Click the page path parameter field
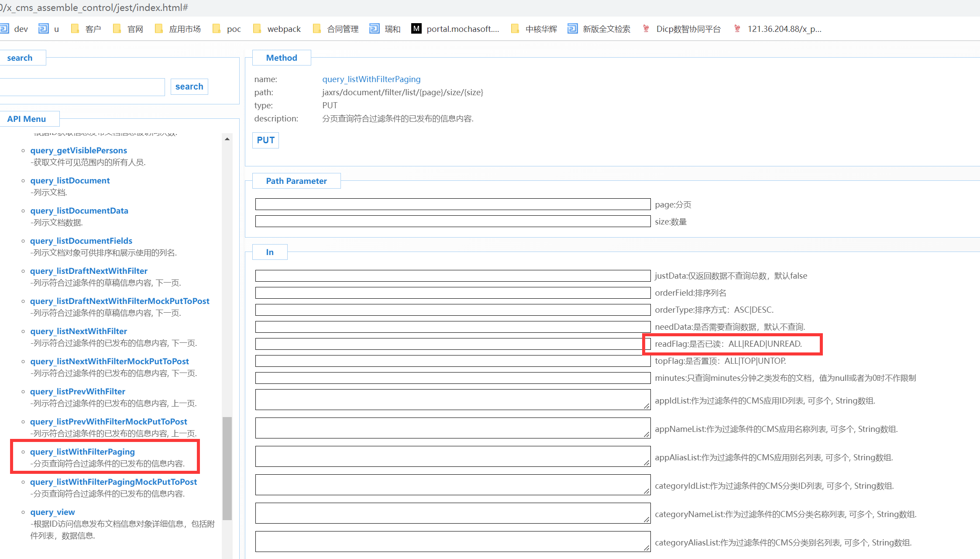This screenshot has width=980, height=559. point(452,204)
